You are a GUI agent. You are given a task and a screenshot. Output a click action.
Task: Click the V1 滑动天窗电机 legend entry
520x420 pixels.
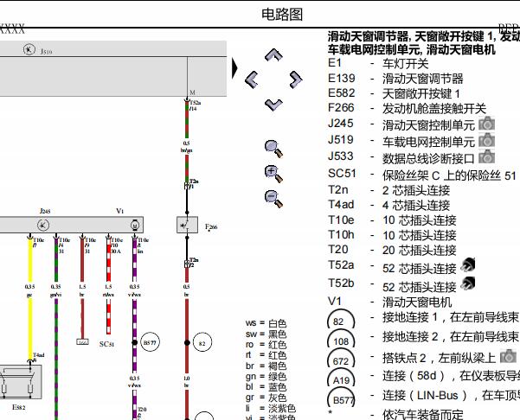click(x=389, y=302)
